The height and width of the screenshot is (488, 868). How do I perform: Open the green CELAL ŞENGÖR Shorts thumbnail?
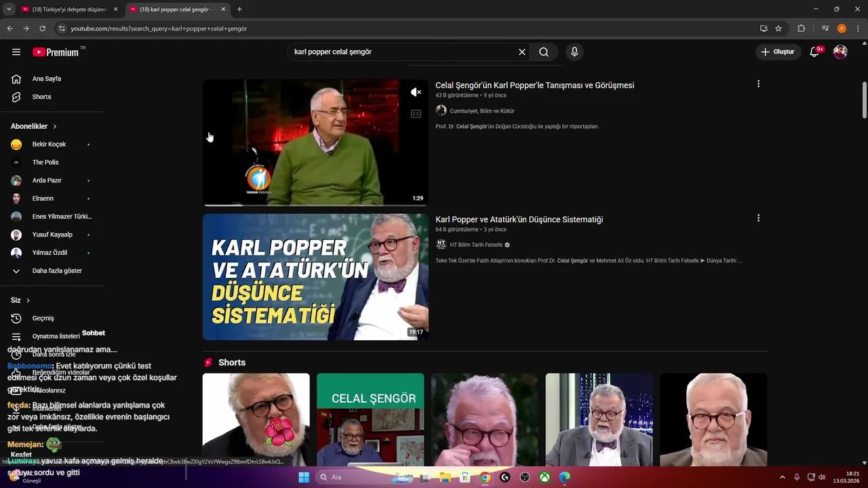[370, 420]
